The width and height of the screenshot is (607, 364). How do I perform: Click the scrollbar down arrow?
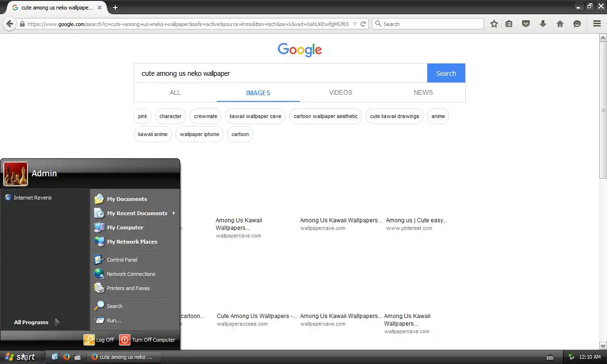point(603,346)
